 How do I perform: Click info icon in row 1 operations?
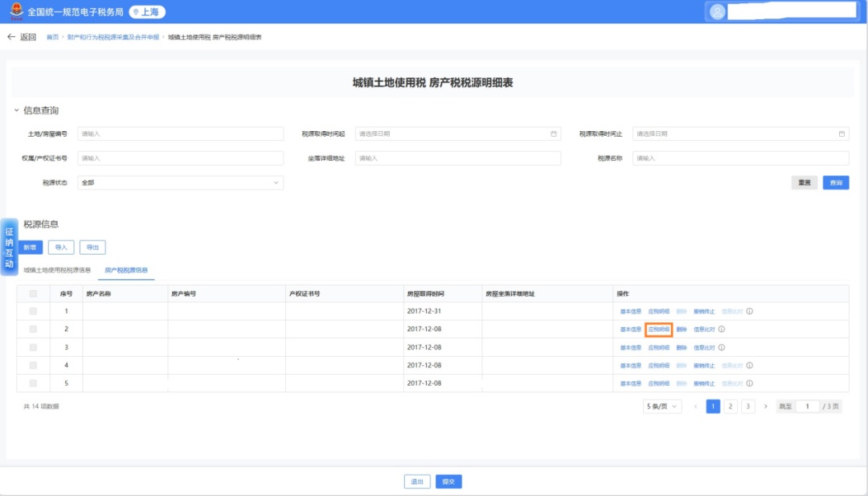[750, 311]
